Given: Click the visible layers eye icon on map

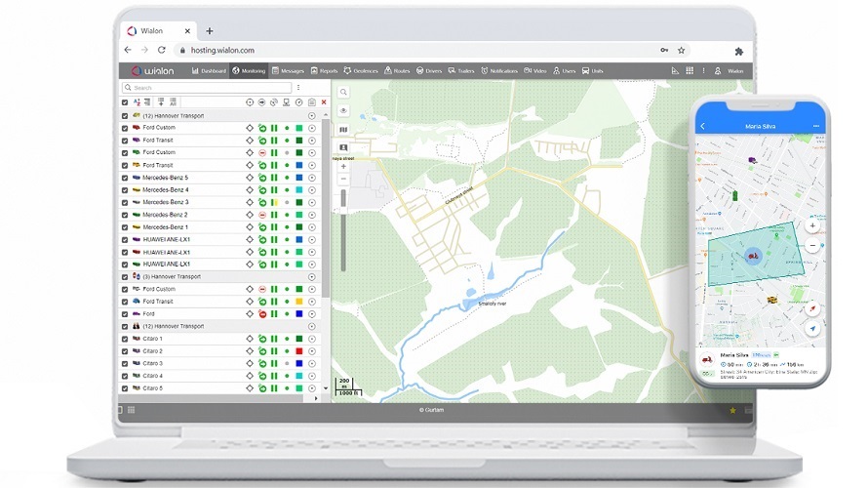Looking at the screenshot, I should click(x=343, y=110).
